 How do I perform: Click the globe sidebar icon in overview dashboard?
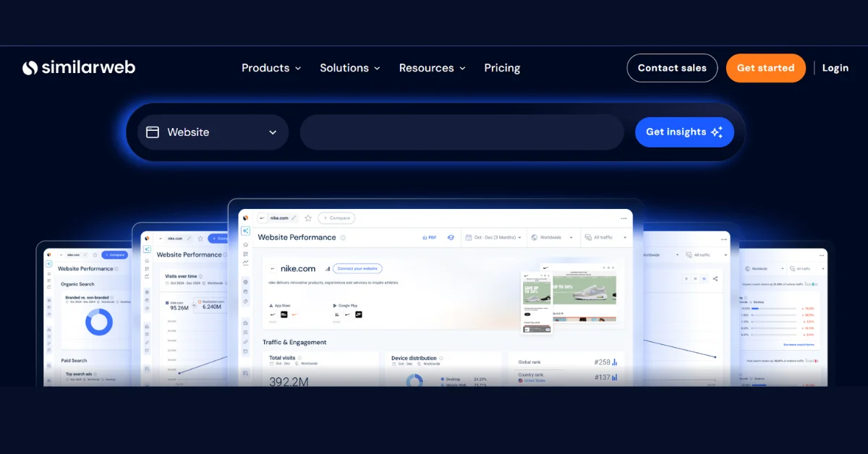pos(246,282)
